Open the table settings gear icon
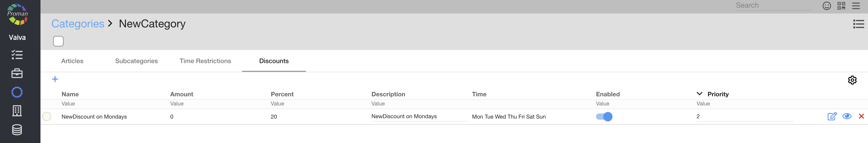The height and width of the screenshot is (143, 868). point(852,80)
